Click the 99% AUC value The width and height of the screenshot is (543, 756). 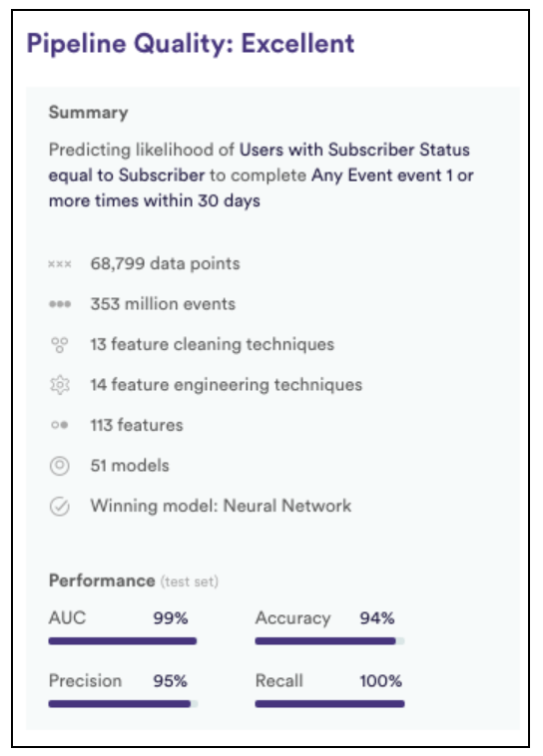pyautogui.click(x=171, y=618)
